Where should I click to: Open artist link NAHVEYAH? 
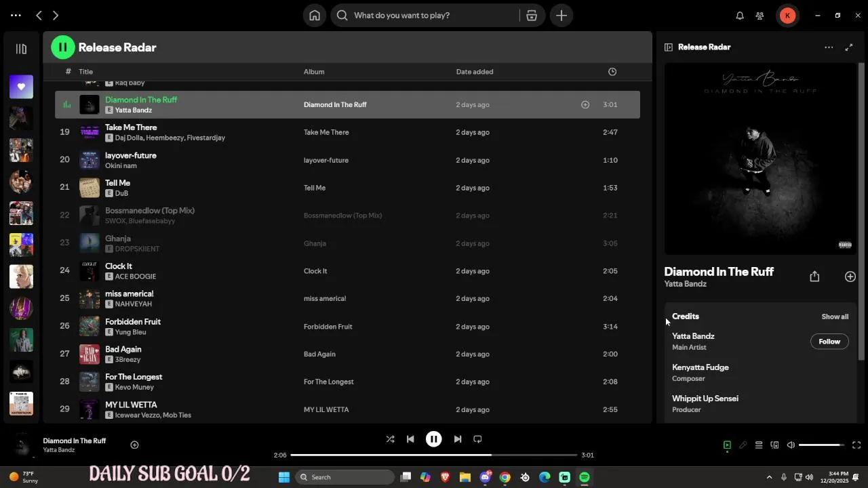pos(134,304)
